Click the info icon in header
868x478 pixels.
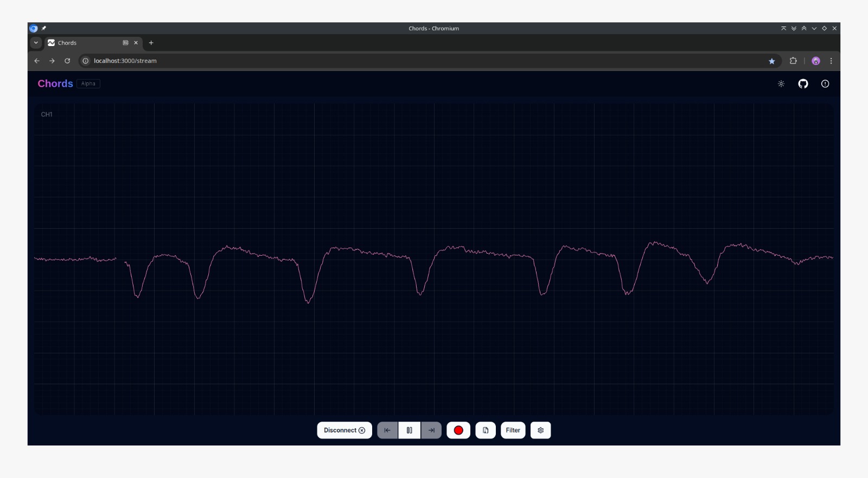[825, 83]
